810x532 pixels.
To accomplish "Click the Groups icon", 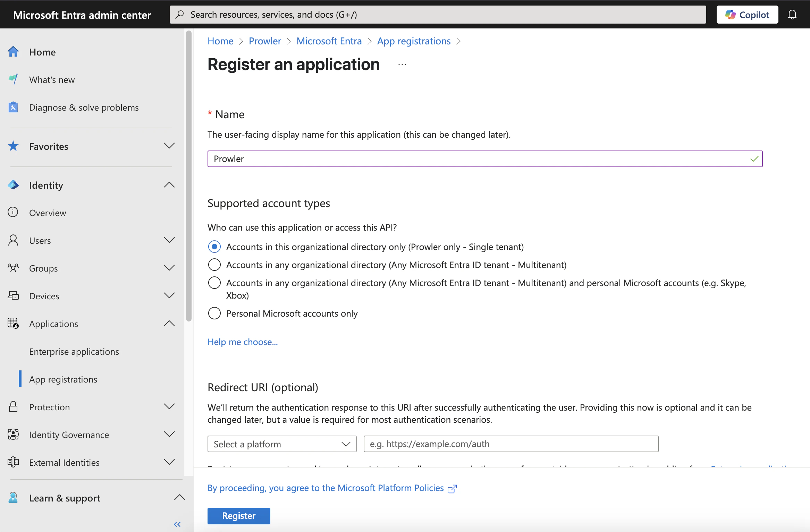I will coord(13,268).
